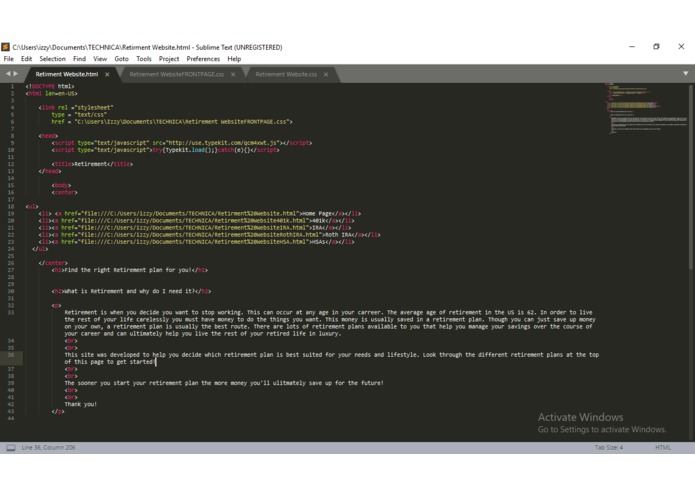This screenshot has width=695, height=494.
Task: Click the title Retirement code line
Action: [92, 164]
